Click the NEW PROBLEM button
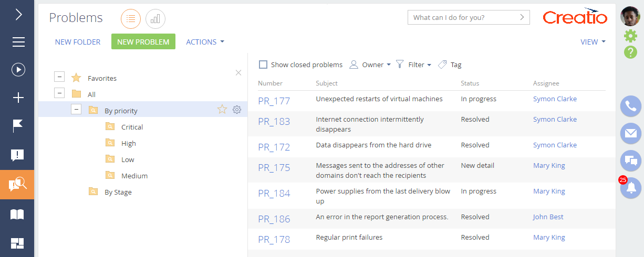 pyautogui.click(x=143, y=42)
